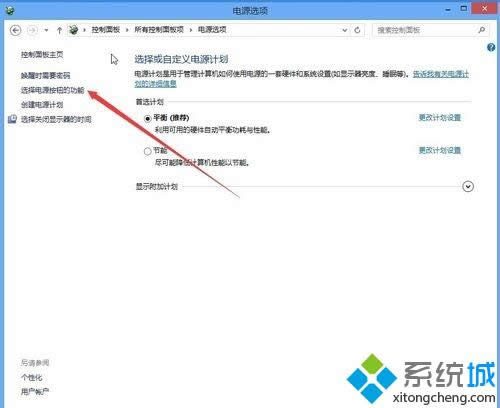Click the forward navigation arrow
Screen dimensions: 500x408
[x=32, y=30]
